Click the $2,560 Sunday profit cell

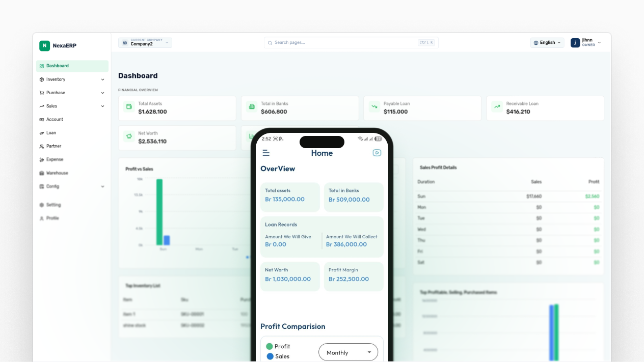point(592,196)
